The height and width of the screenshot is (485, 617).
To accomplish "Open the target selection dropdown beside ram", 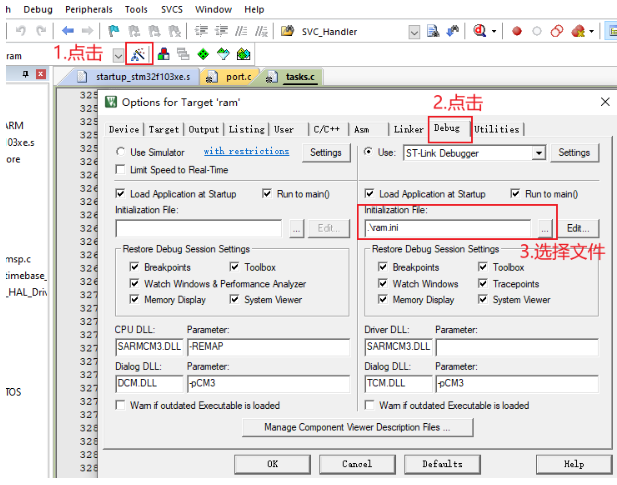I will coord(118,55).
